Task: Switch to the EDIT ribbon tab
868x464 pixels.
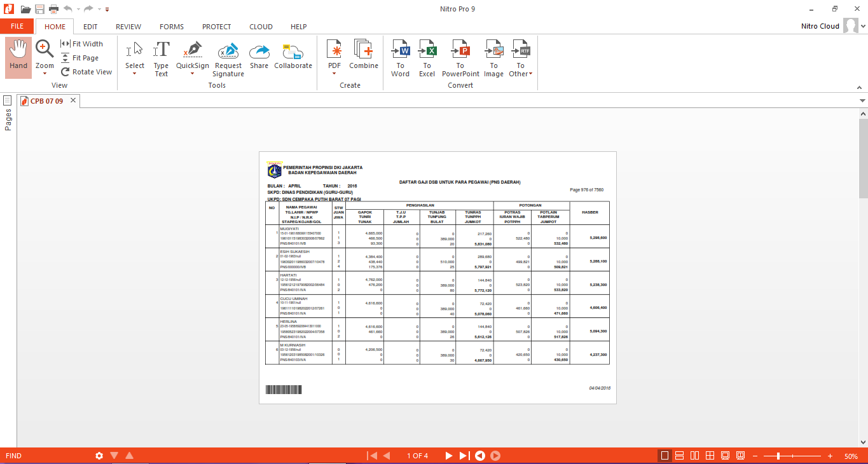Action: pyautogui.click(x=90, y=27)
